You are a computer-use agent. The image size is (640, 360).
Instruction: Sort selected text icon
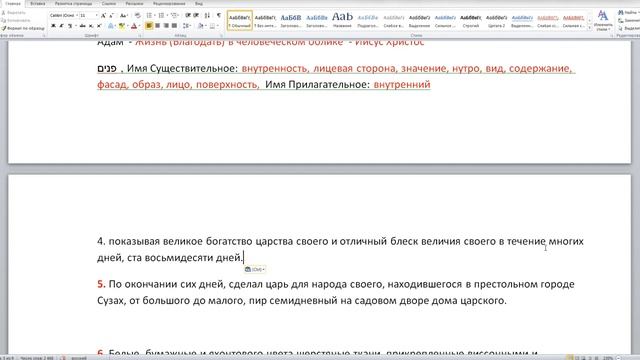coord(207,15)
